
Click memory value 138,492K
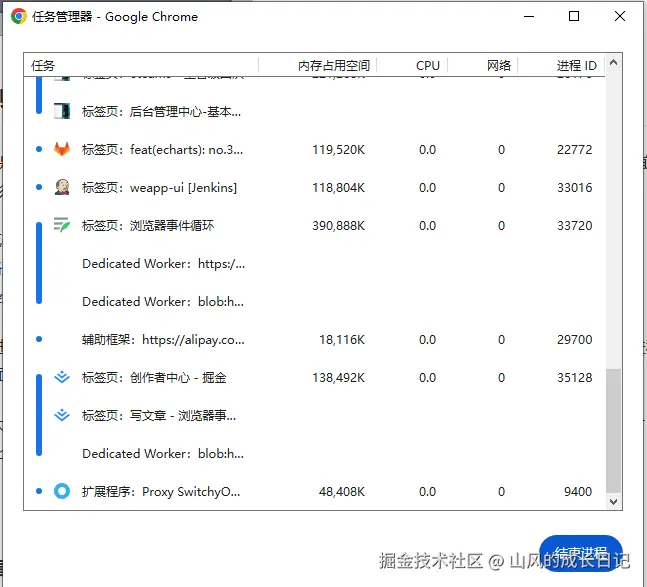pos(338,377)
